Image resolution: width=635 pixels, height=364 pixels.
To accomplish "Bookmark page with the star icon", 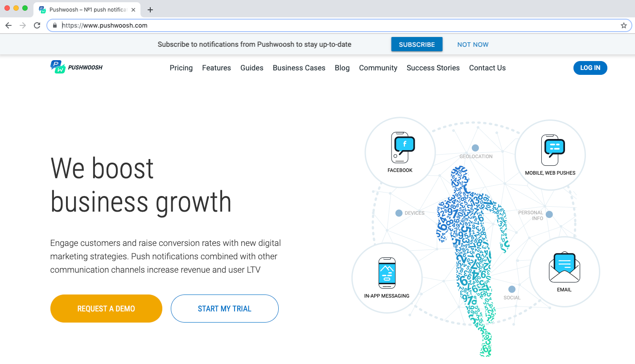I will pyautogui.click(x=623, y=25).
